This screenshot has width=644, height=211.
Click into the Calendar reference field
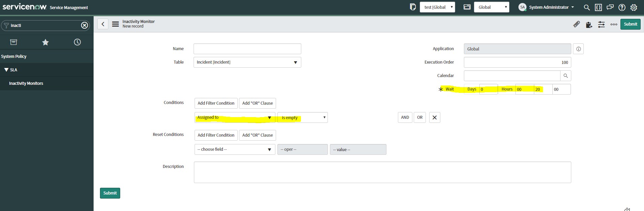(x=512, y=76)
